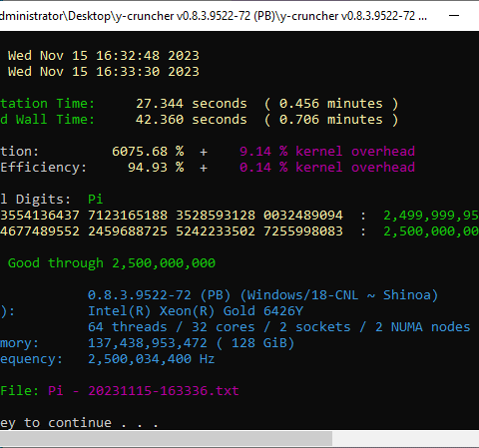The image size is (479, 448).
Task: Click the Intel(R) Xeon(R) Gold 6426Y text
Action: (x=196, y=311)
